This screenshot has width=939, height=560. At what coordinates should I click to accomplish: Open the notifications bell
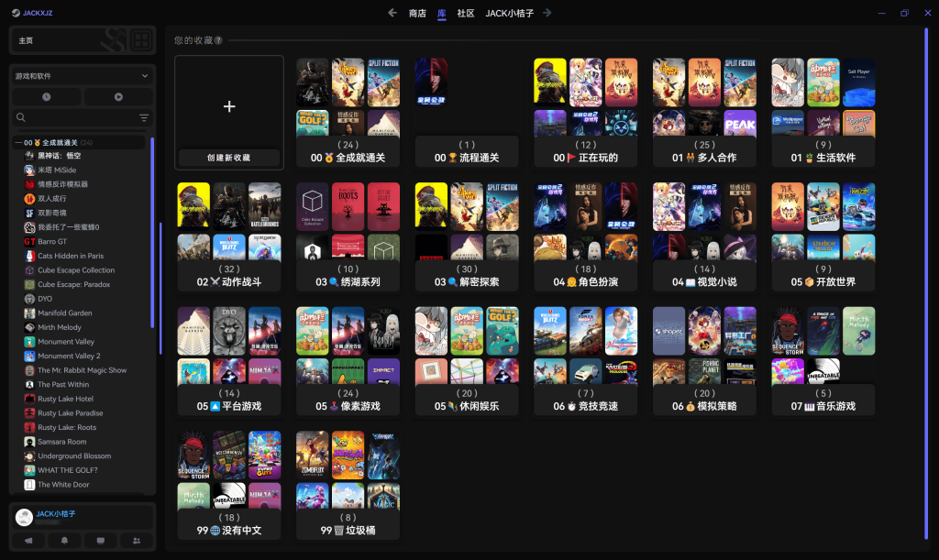click(x=64, y=541)
